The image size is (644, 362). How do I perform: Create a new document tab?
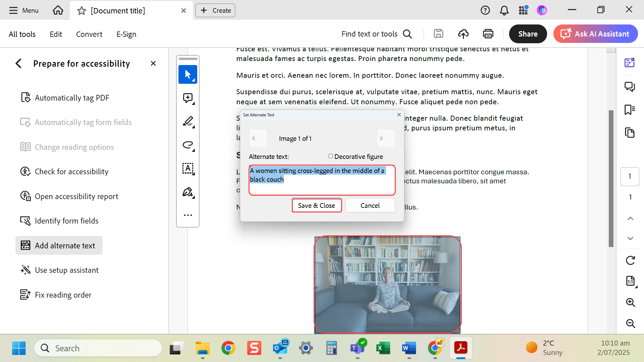(x=215, y=10)
